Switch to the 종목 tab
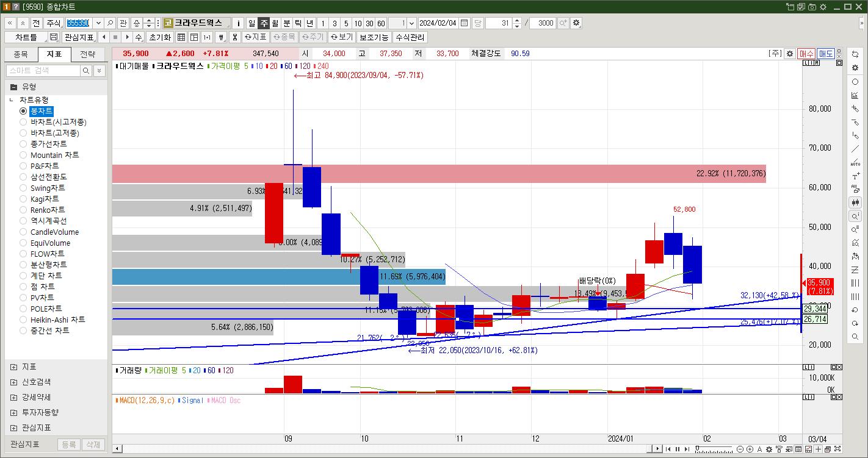Image resolution: width=868 pixels, height=458 pixels. click(21, 54)
